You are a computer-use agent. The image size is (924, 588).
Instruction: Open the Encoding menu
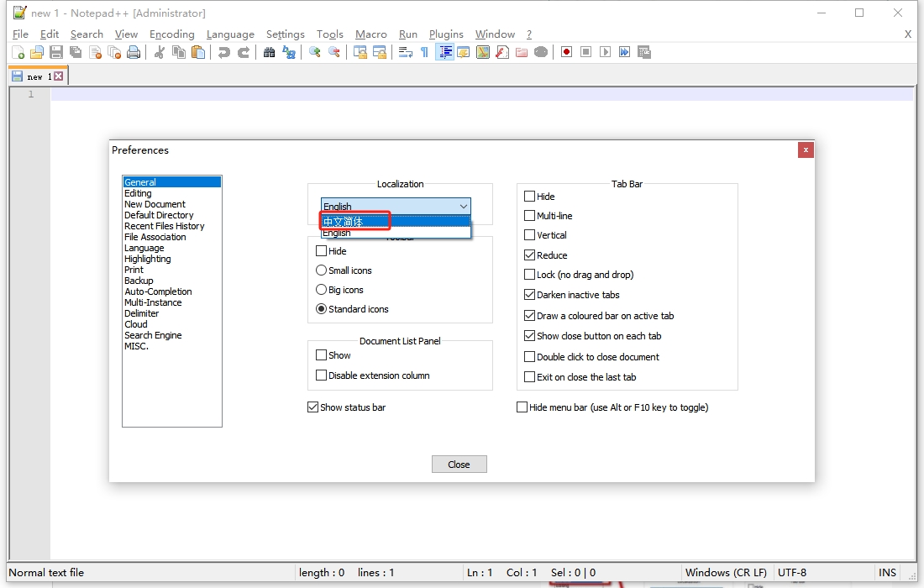point(172,34)
